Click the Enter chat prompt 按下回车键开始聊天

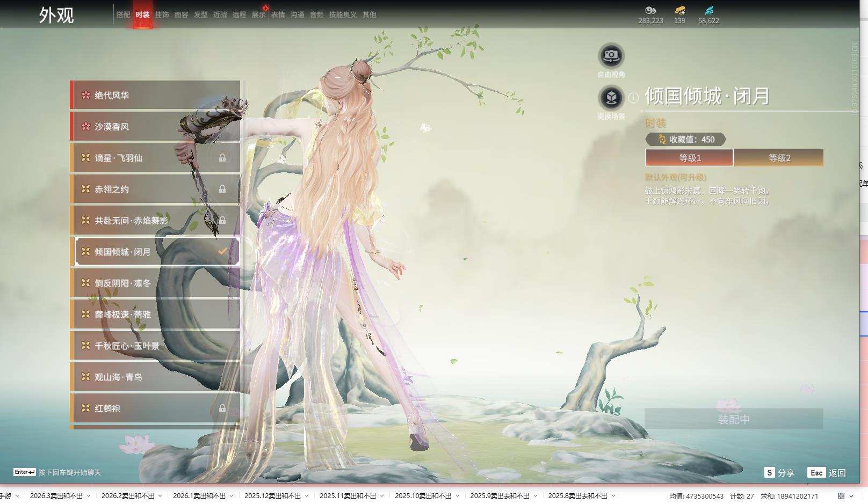pos(57,472)
